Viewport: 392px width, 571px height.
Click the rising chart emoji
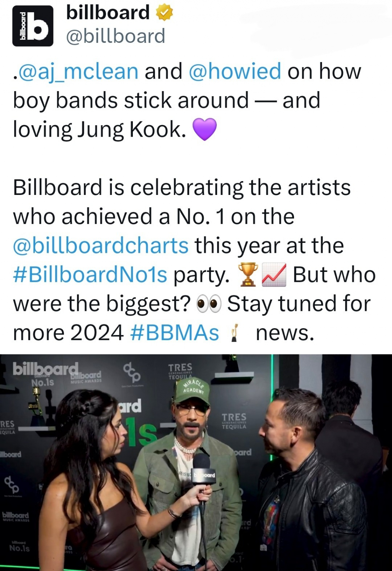coord(274,275)
